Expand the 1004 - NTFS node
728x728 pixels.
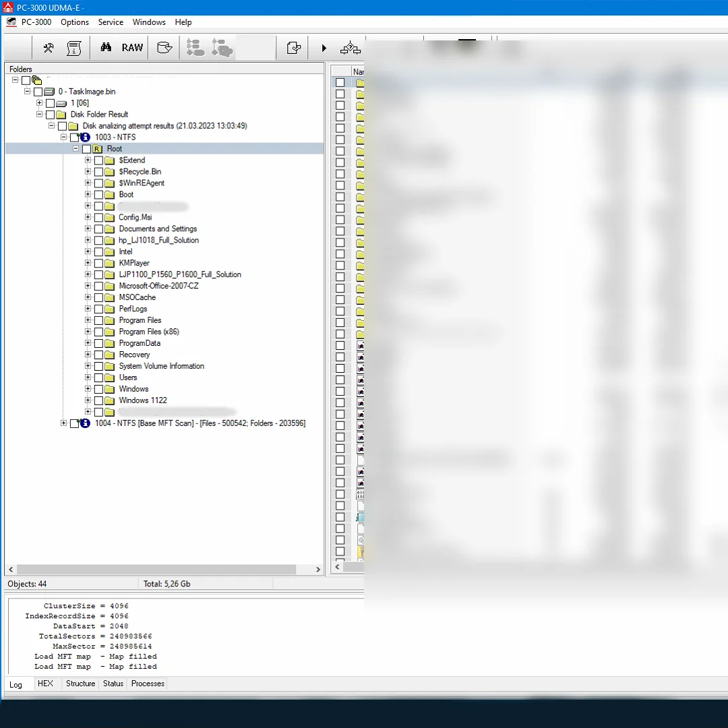click(63, 423)
